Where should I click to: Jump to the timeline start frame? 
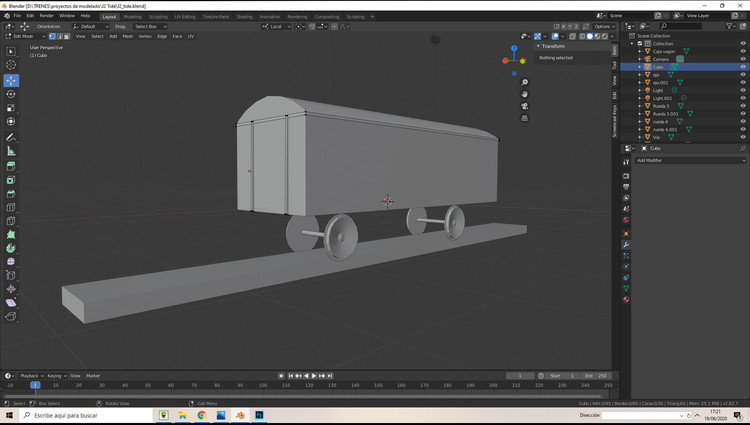pos(290,376)
